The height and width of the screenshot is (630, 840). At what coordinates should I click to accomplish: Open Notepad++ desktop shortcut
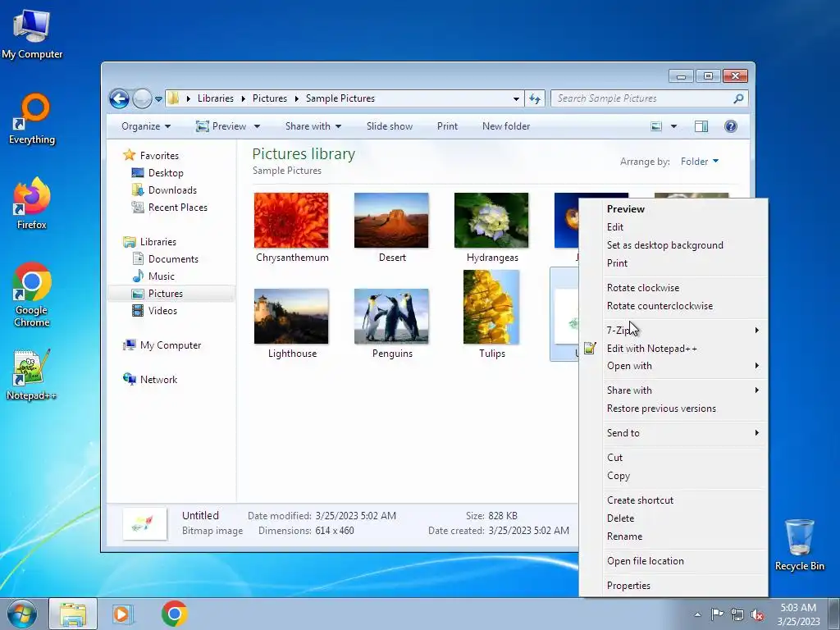click(x=32, y=374)
